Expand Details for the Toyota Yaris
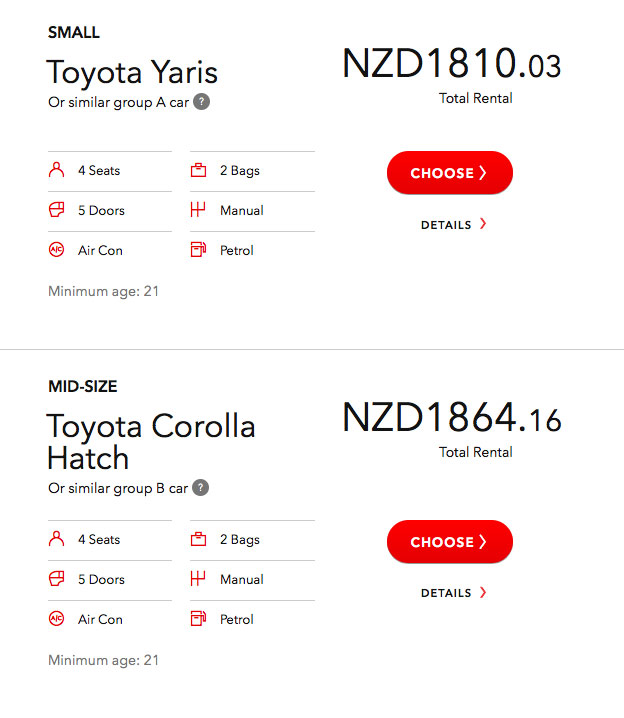Image resolution: width=624 pixels, height=718 pixels. [x=453, y=225]
